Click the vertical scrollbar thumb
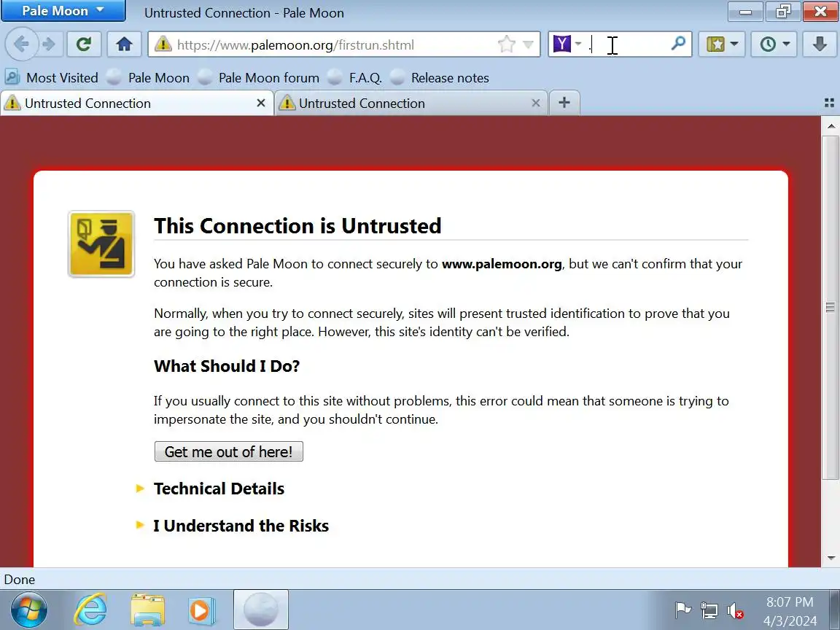Screen dimensions: 840x630 [x=831, y=308]
